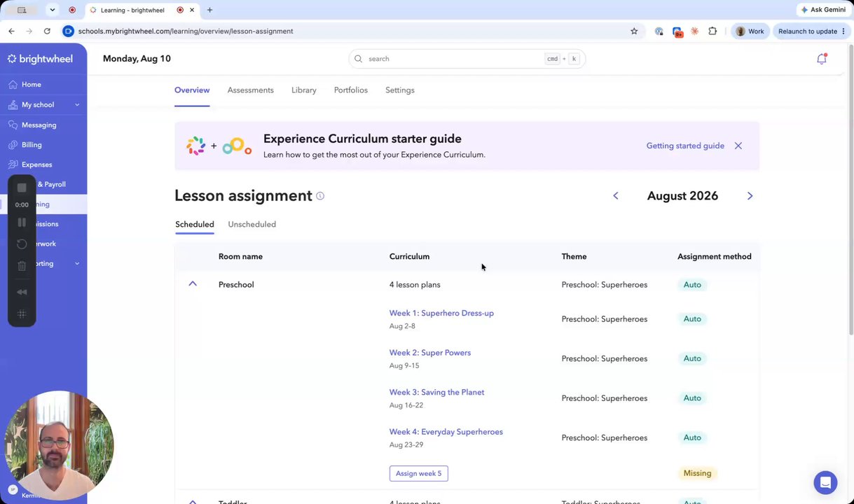
Task: Select the Scheduled sub-tab
Action: (x=195, y=225)
